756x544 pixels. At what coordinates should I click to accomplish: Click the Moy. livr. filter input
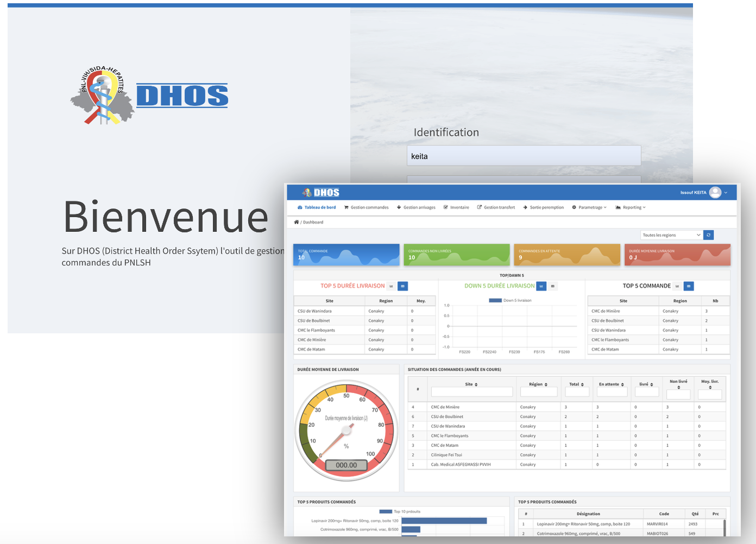pos(710,395)
